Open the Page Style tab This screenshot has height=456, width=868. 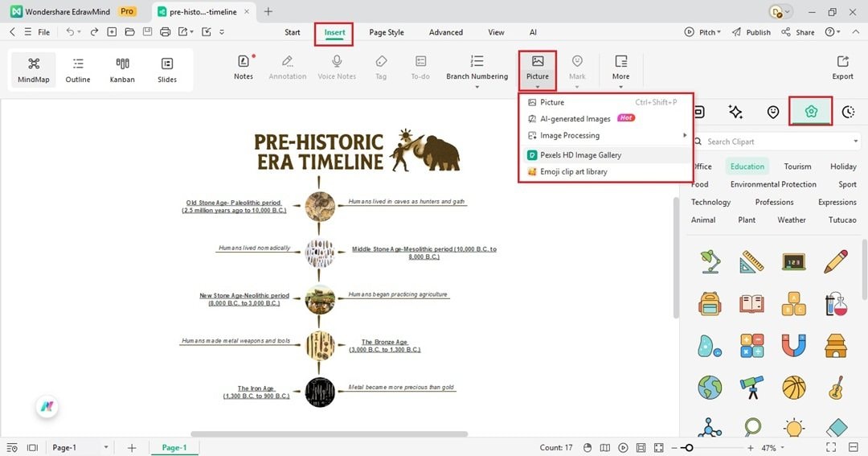(x=387, y=32)
